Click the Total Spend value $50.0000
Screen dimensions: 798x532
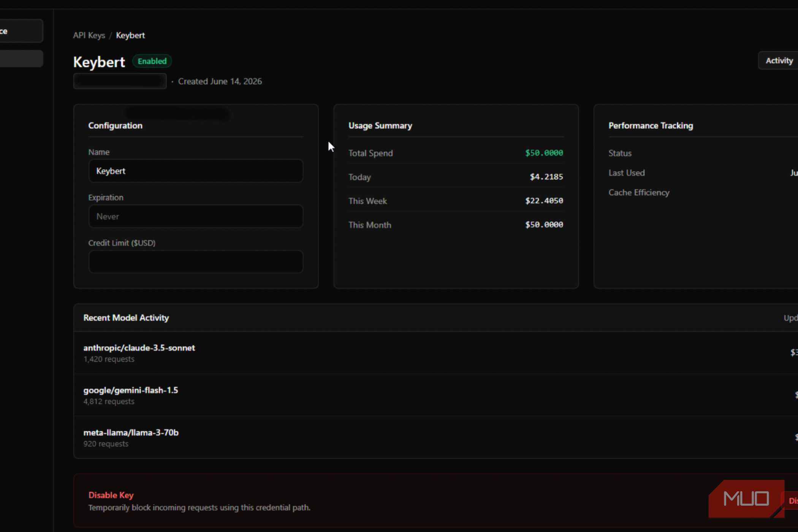[544, 153]
